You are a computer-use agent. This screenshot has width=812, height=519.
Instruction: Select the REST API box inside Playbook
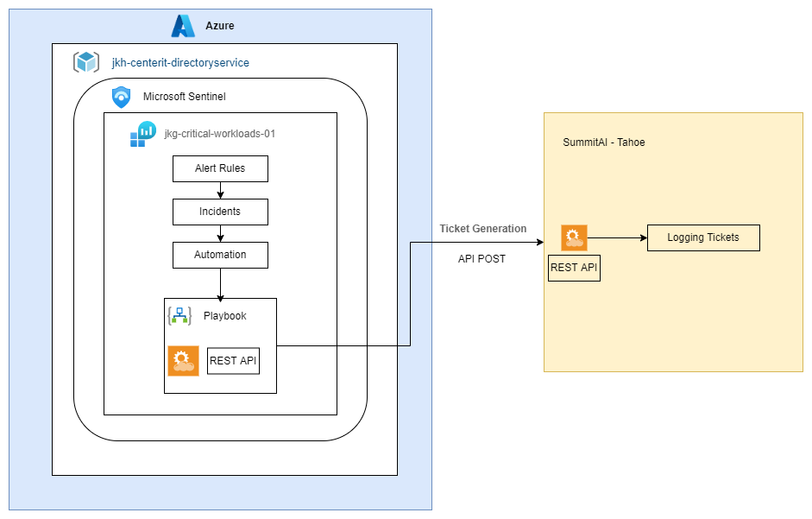tap(233, 361)
